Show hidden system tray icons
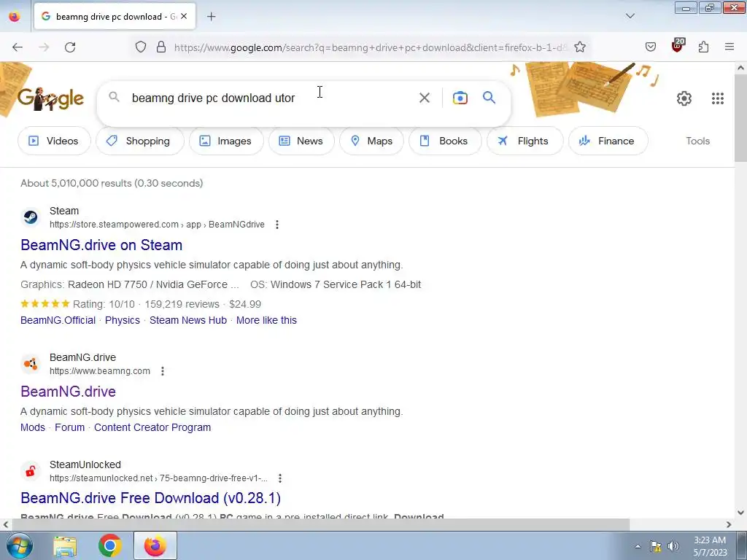The height and width of the screenshot is (560, 747). [x=638, y=546]
